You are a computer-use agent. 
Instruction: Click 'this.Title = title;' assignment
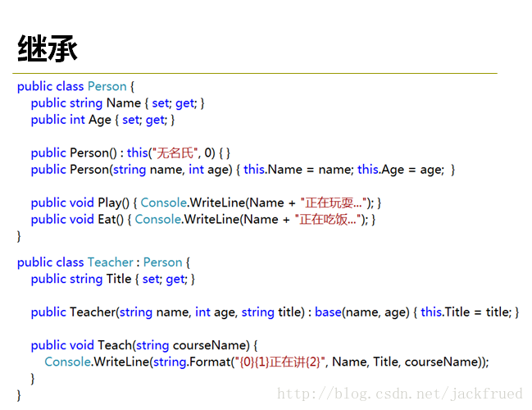466,312
